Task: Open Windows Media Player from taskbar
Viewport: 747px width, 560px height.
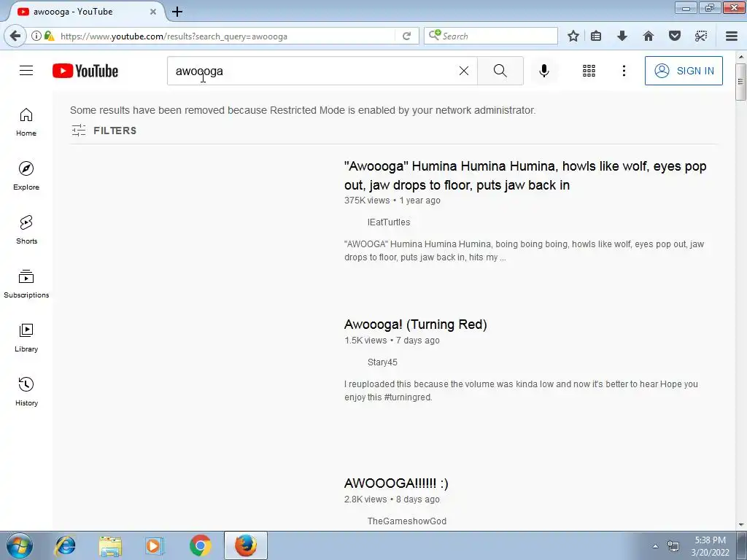Action: coord(155,545)
